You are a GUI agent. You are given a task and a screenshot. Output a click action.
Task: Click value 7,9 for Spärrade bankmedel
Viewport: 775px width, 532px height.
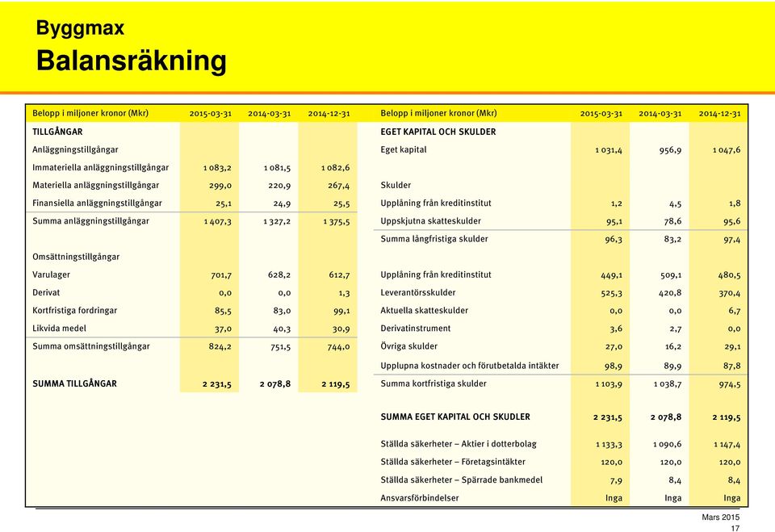(x=616, y=480)
